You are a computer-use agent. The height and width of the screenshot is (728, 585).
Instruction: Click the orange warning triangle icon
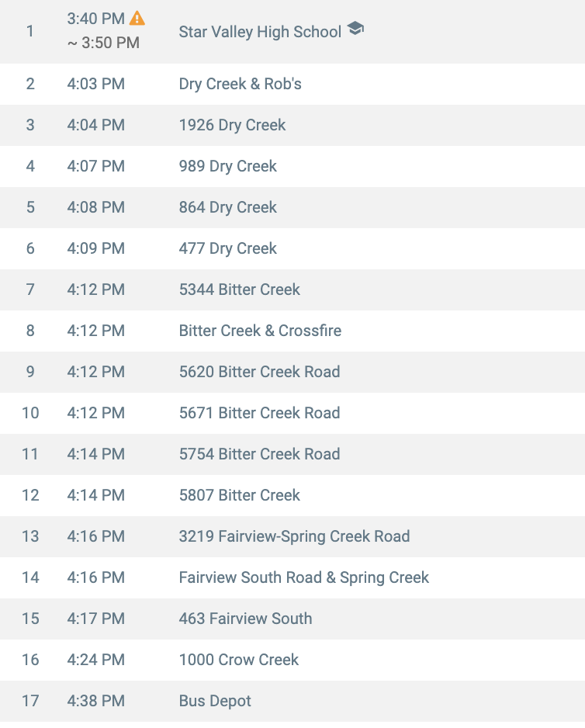coord(137,18)
